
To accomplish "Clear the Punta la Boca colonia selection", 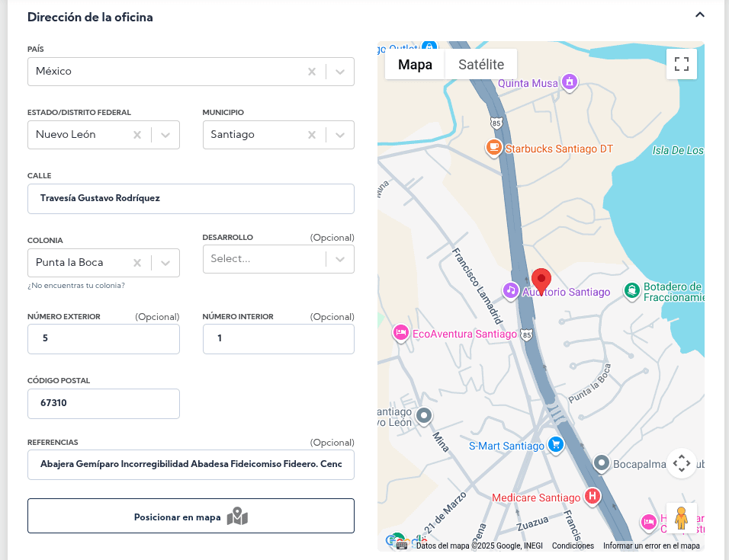I will click(x=137, y=263).
